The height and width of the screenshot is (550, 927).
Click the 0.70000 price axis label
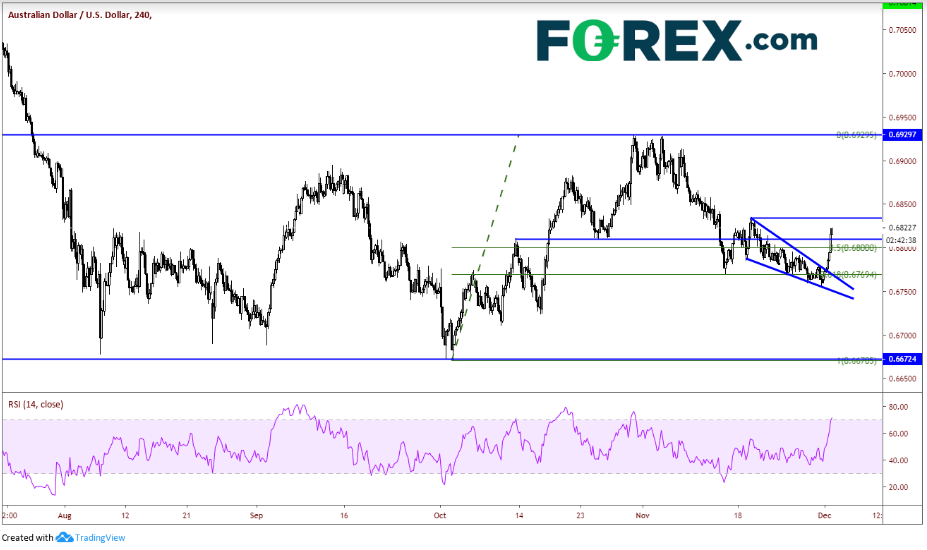[x=902, y=74]
